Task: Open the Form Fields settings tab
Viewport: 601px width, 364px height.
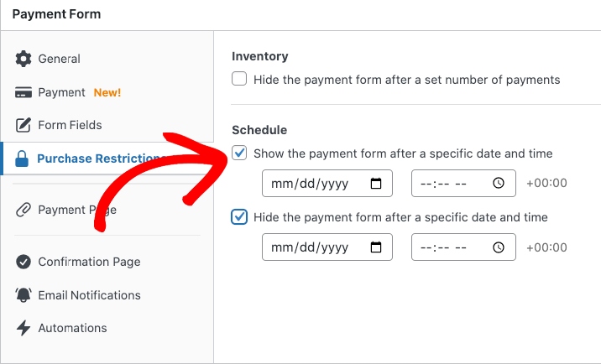Action: pyautogui.click(x=70, y=126)
